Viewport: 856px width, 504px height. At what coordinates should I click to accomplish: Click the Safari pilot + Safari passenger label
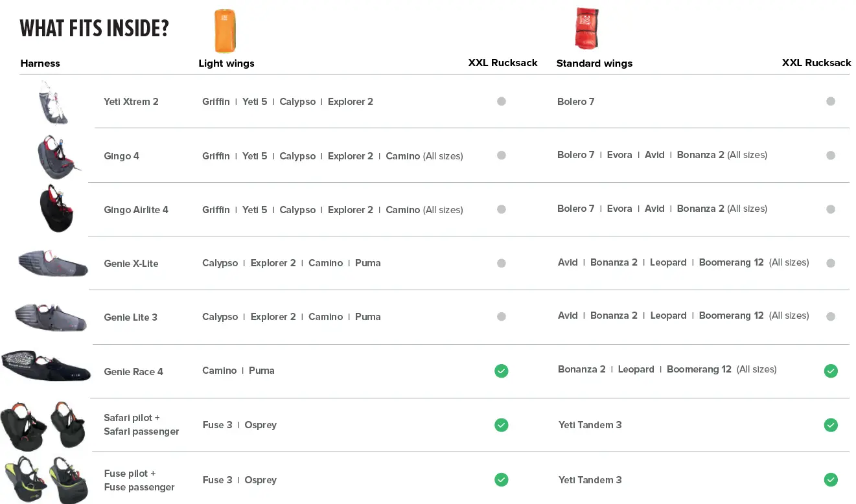[141, 424]
